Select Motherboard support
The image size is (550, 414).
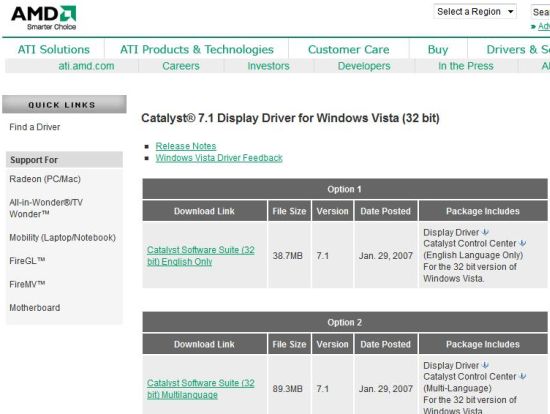35,308
